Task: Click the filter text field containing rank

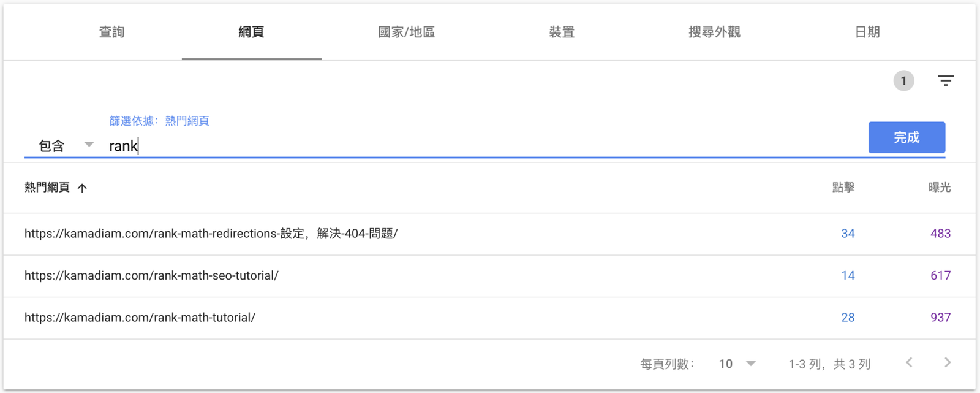Action: tap(484, 146)
